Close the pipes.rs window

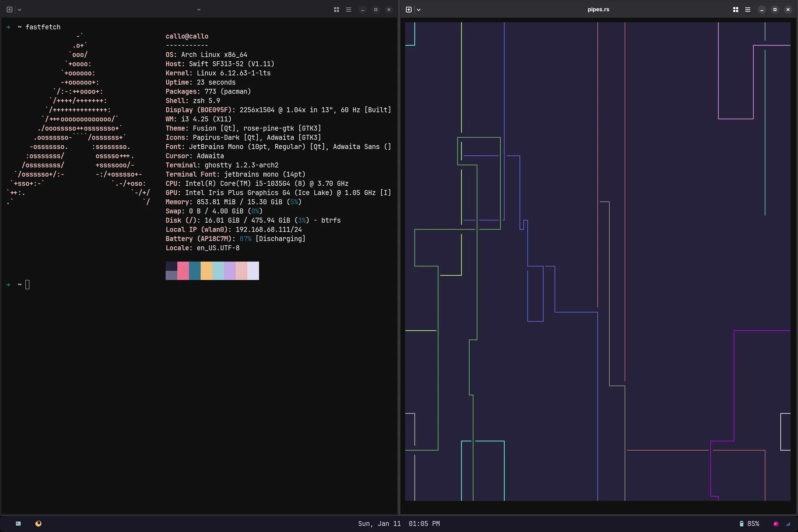788,10
